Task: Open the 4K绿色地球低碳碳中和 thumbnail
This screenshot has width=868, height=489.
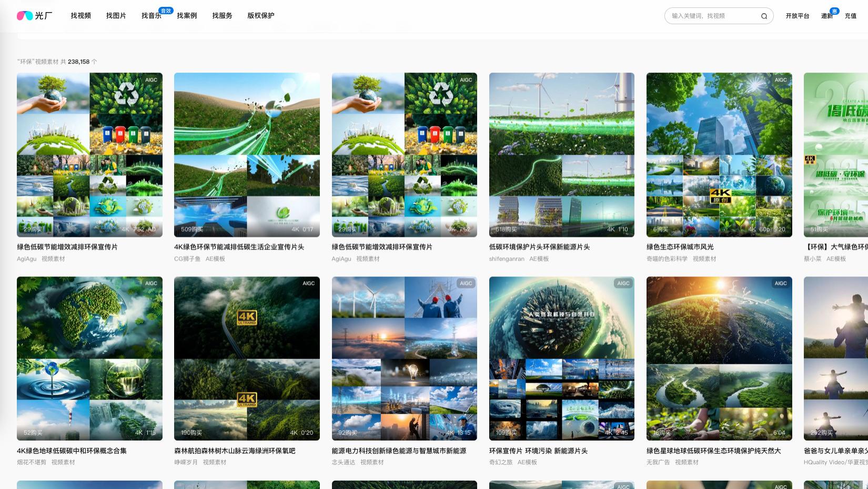Action: [89, 358]
